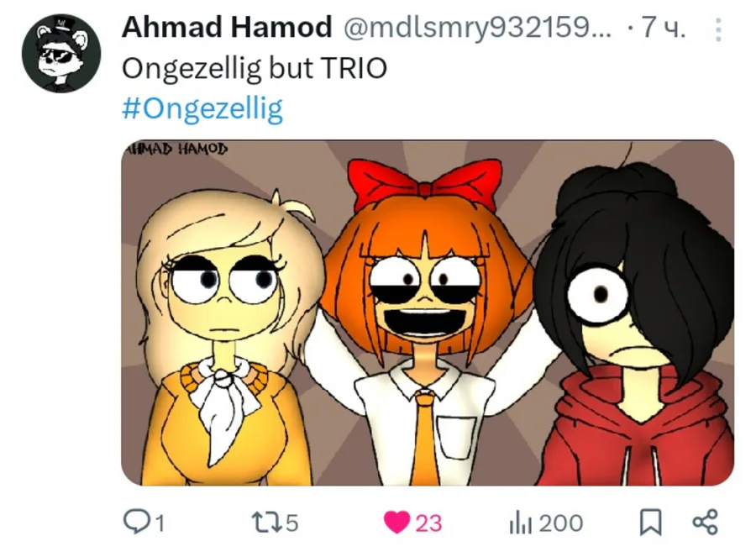Click the like count number 23
Screen dimensions: 756x557
(x=428, y=523)
